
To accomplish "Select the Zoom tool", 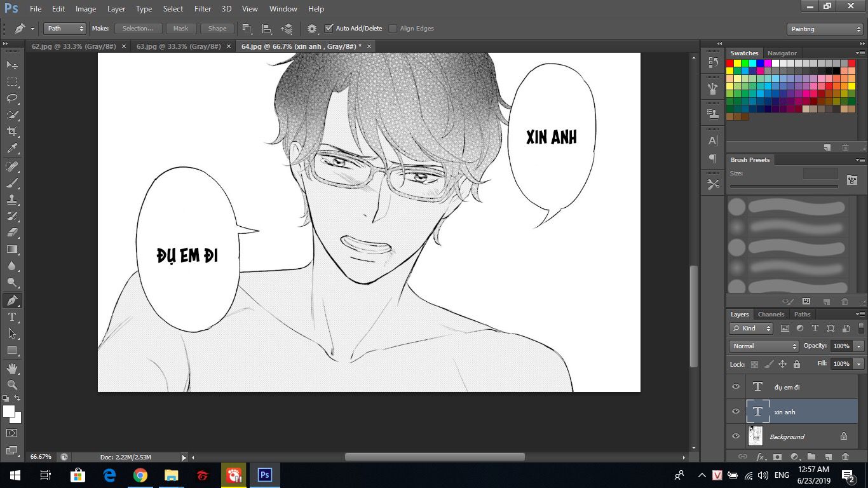I will pos(12,384).
